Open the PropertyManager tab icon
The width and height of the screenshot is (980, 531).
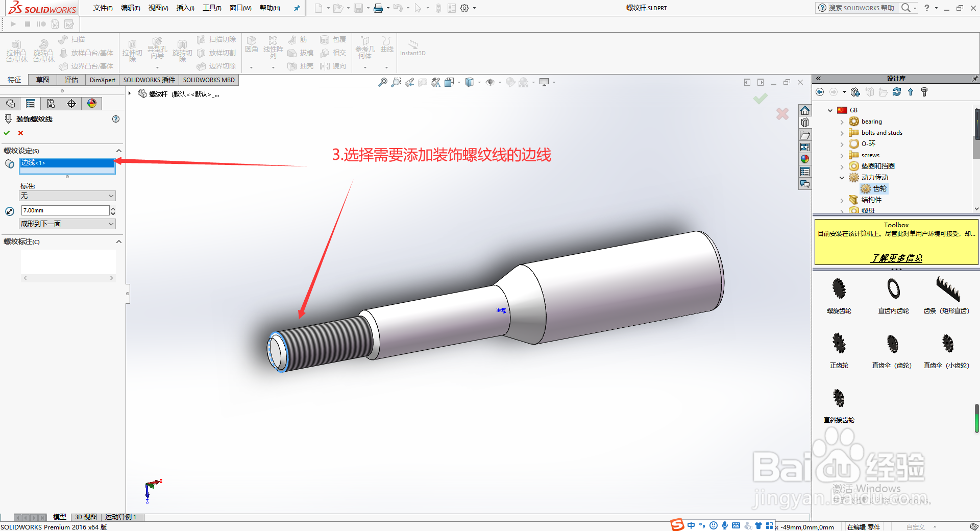coord(31,104)
